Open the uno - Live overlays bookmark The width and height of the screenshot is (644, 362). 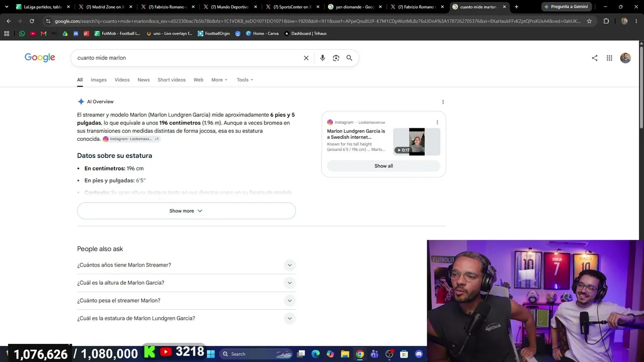click(169, 33)
